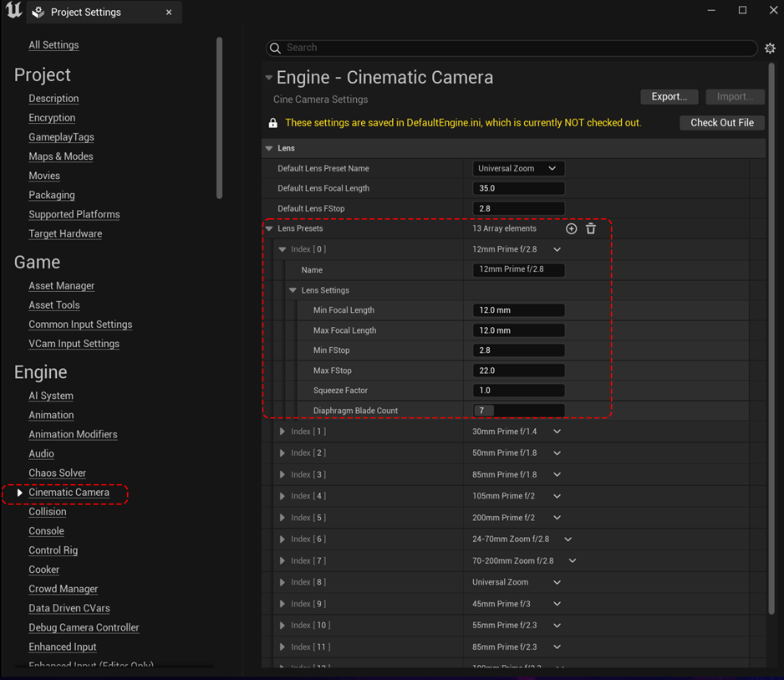784x680 pixels.
Task: Expand Index [2] lens preset
Action: [x=283, y=452]
